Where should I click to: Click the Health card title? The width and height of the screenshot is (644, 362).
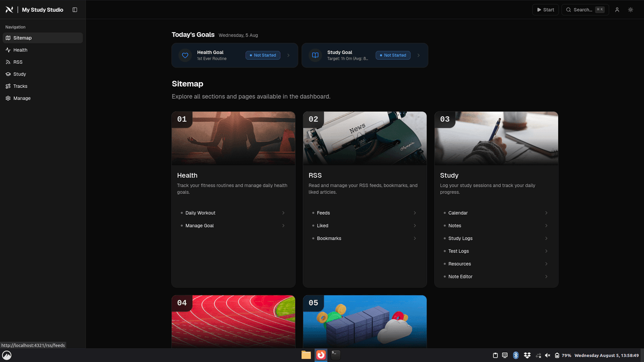(187, 175)
